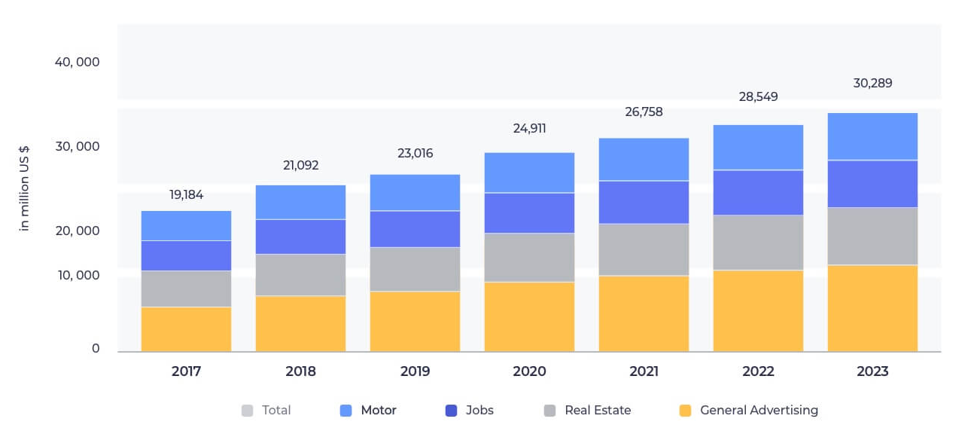The width and height of the screenshot is (980, 434).
Task: Select the 2022 General Advertising bar segment
Action: [x=758, y=311]
